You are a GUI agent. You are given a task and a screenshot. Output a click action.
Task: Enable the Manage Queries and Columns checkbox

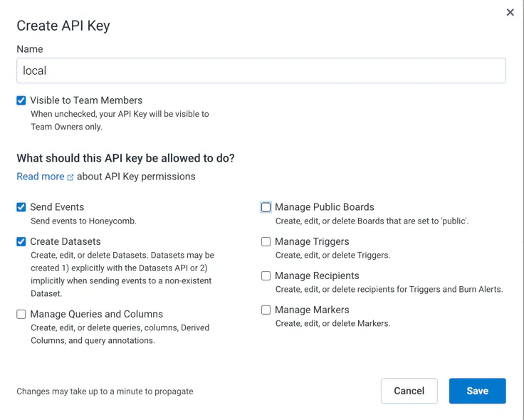[x=21, y=314]
